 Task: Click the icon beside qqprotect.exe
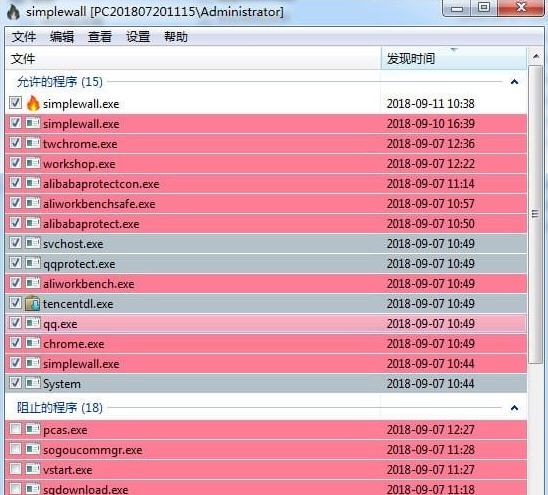[x=33, y=263]
